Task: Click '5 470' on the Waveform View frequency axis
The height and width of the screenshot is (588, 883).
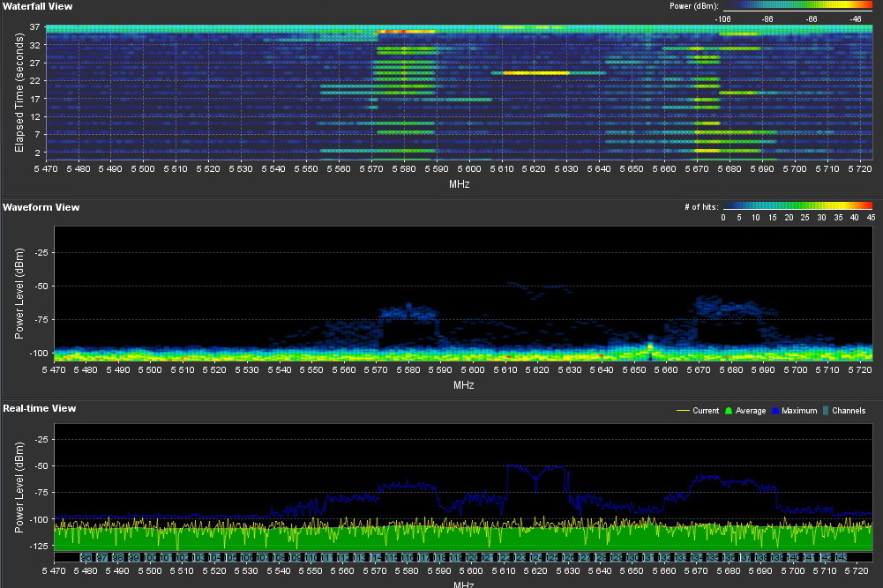Action: pos(54,369)
